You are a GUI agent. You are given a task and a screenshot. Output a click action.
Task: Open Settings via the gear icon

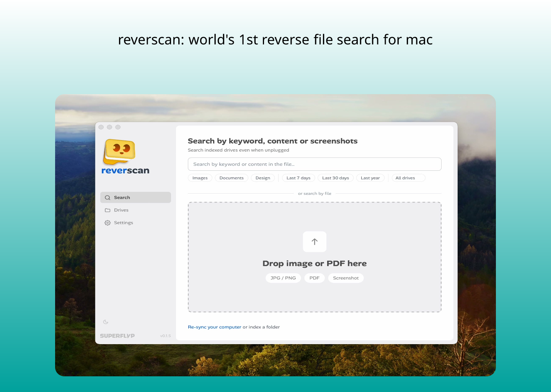tap(108, 222)
